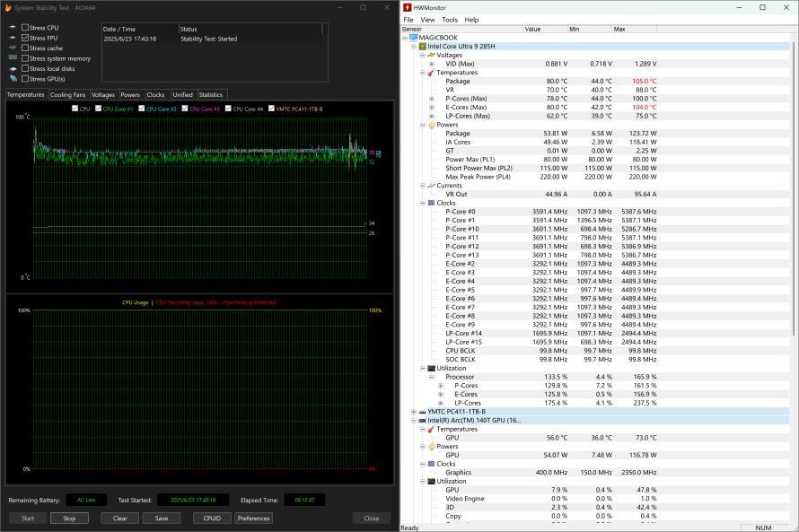The height and width of the screenshot is (532, 799).
Task: Collapse the Processor utilization node
Action: tap(432, 377)
